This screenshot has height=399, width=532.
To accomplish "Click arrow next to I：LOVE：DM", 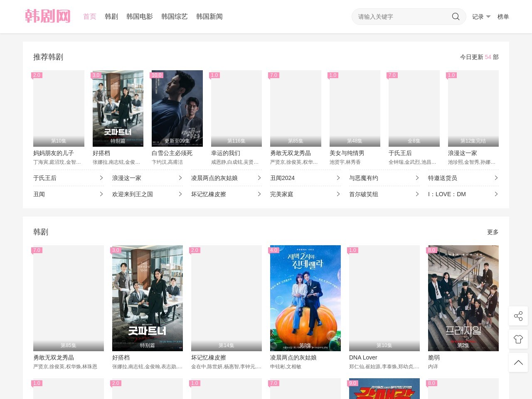I will 496,194.
